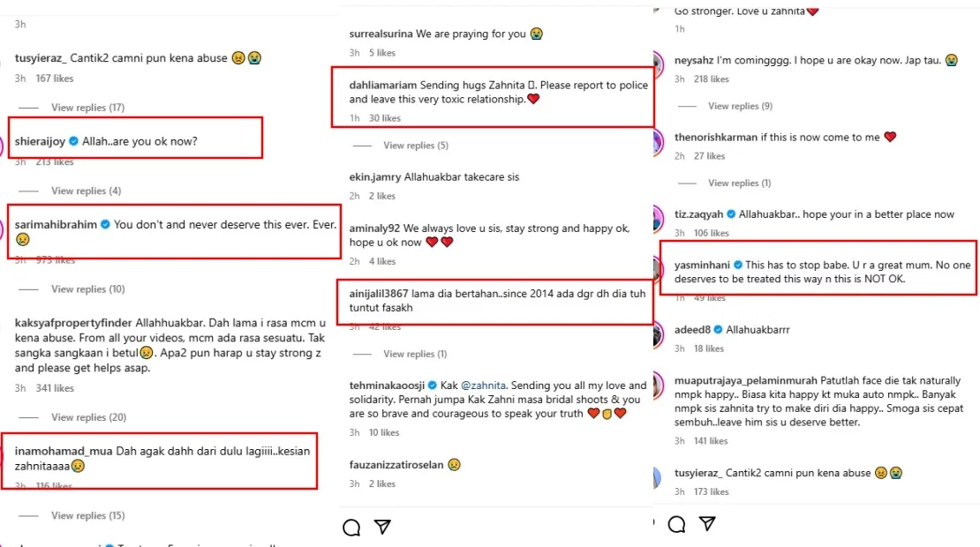Click the verified badge next to shieraijoy
Image resolution: width=980 pixels, height=547 pixels.
tap(75, 141)
